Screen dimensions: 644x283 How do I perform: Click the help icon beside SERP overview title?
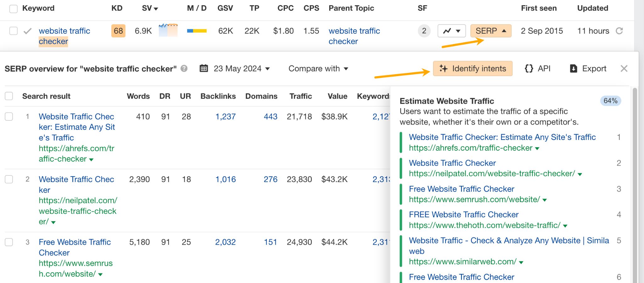pos(184,69)
